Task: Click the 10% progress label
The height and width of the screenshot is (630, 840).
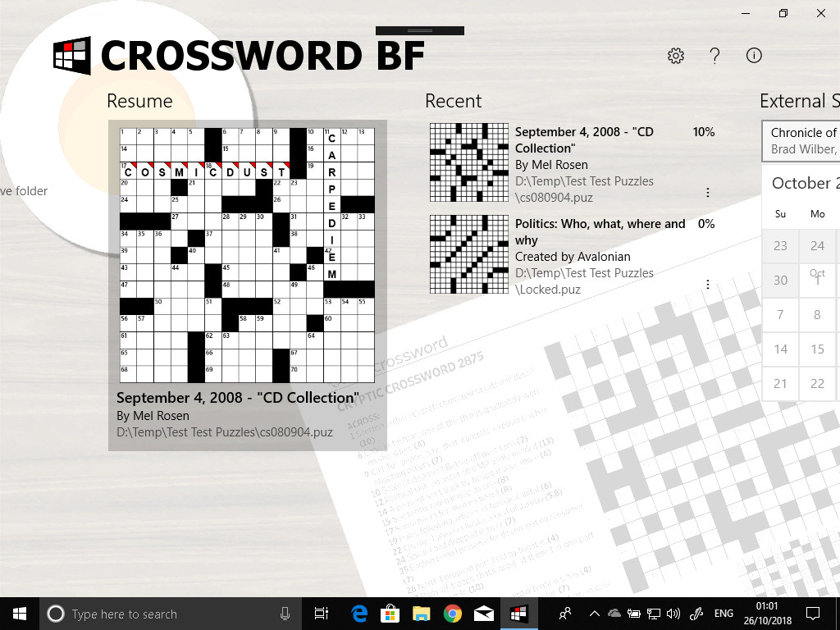Action: [x=703, y=132]
